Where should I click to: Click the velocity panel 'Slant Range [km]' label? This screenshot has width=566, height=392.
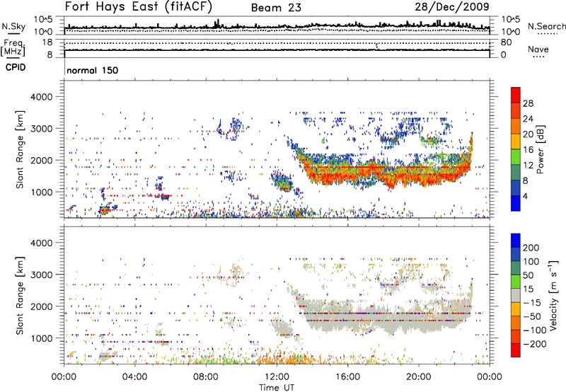point(20,295)
